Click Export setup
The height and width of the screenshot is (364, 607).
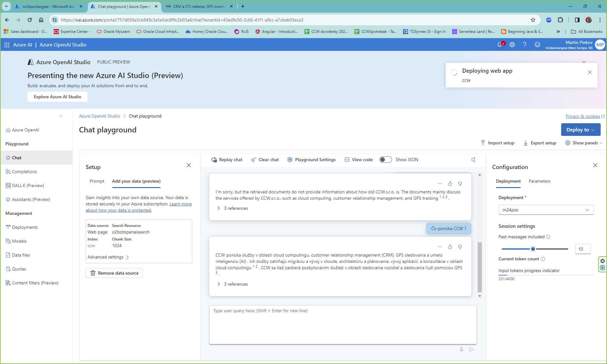point(540,143)
